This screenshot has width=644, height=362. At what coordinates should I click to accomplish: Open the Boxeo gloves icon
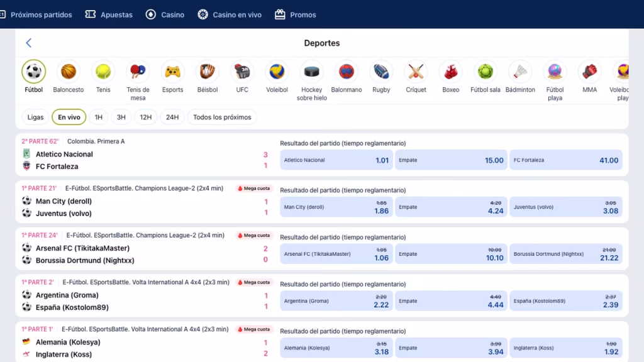[450, 72]
